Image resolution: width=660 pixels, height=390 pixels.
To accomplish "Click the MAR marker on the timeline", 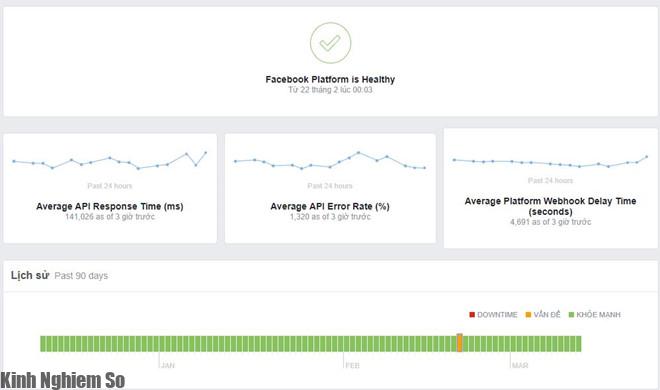I will pyautogui.click(x=520, y=365).
